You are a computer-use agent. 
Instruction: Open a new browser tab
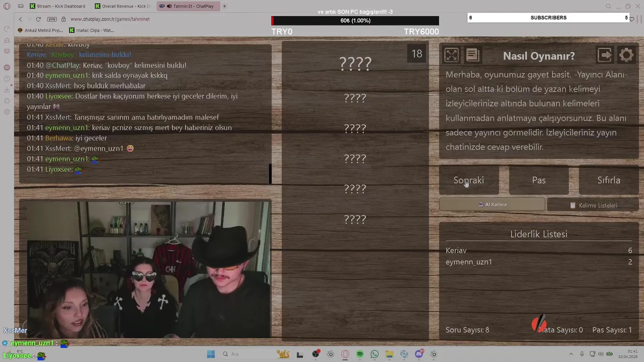click(224, 6)
